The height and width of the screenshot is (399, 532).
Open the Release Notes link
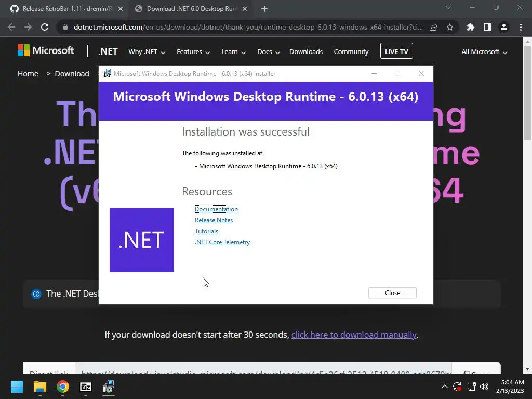click(214, 220)
